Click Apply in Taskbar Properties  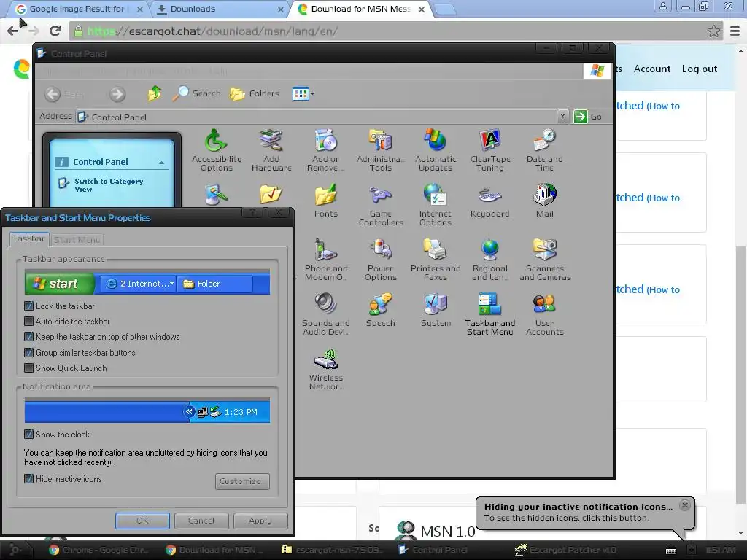[x=260, y=521]
